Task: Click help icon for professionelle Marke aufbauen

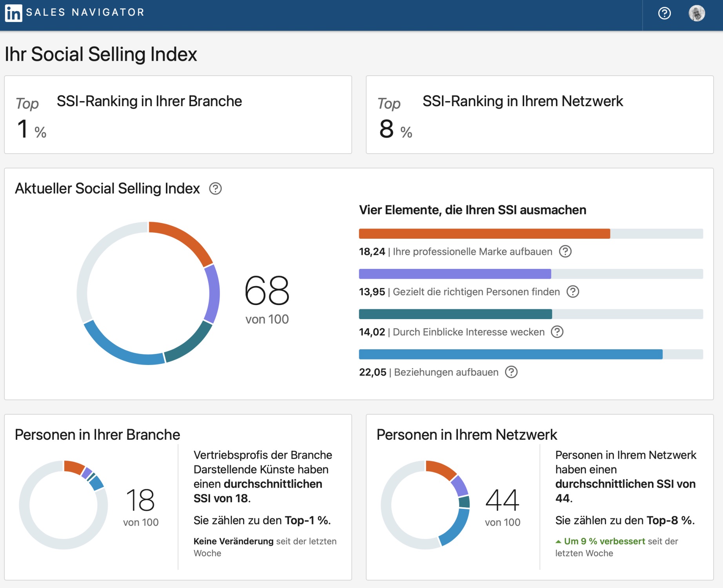Action: point(565,251)
